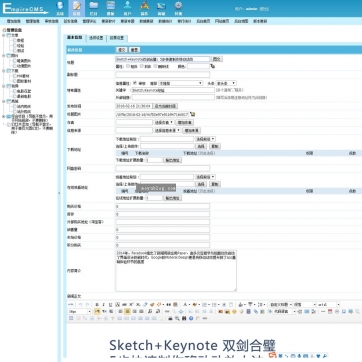Switch to the 投票设置 tab
362x362 pixels.
pos(117,38)
